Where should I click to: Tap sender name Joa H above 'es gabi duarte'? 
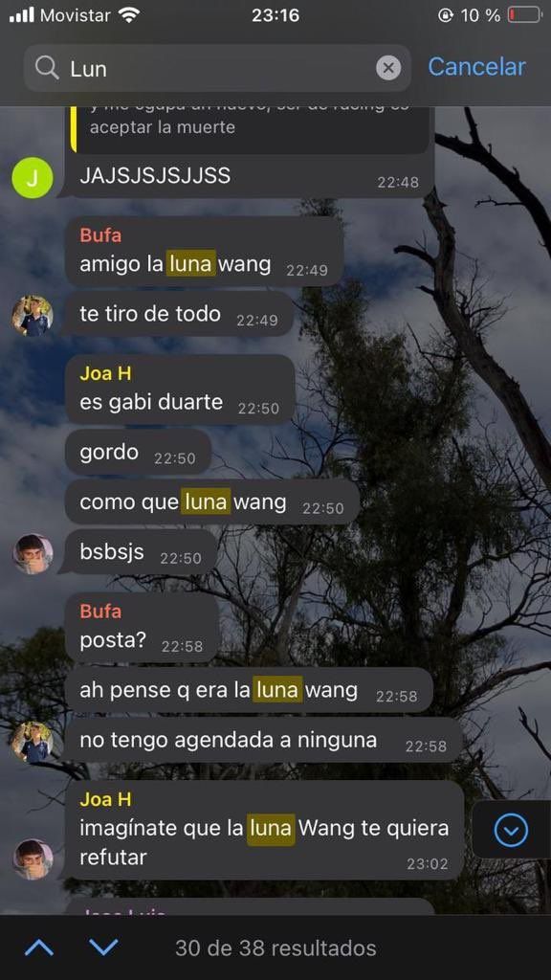105,374
